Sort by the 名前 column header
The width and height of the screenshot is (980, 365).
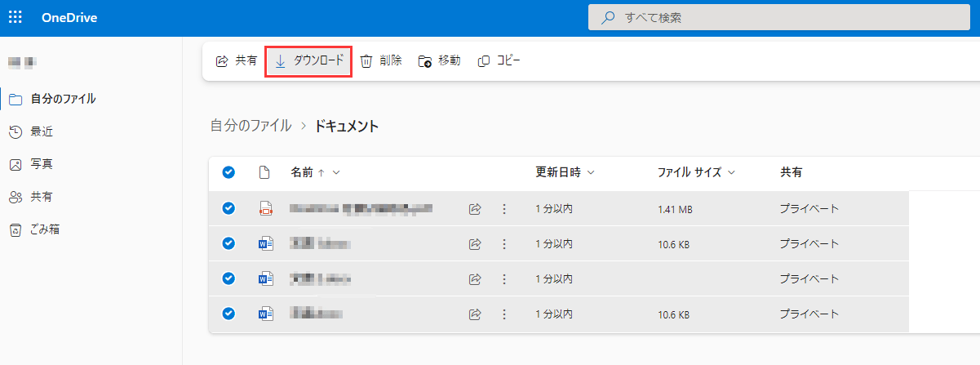click(302, 172)
